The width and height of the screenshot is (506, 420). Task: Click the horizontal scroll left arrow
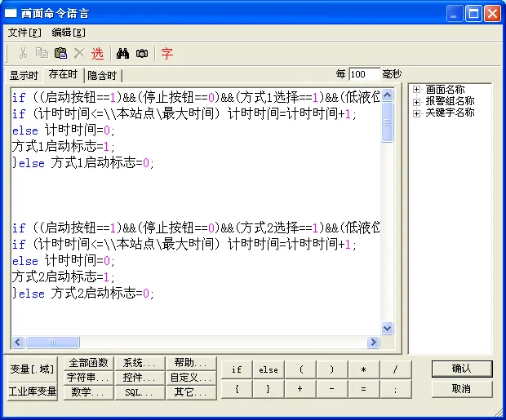click(x=18, y=342)
